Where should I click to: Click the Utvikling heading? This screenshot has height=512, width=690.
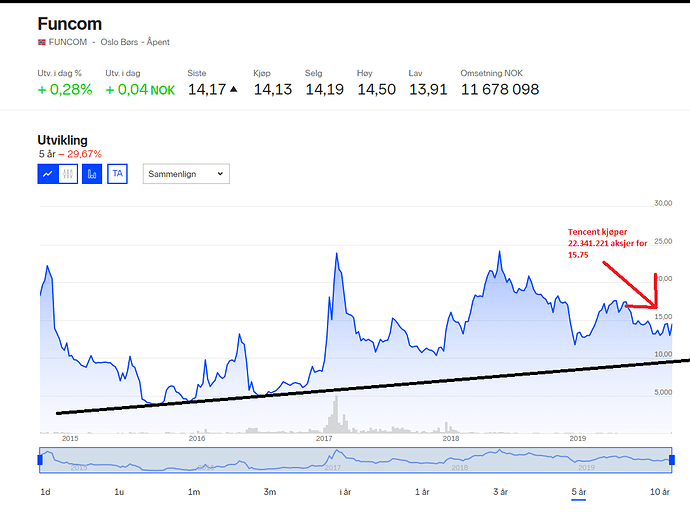click(x=62, y=140)
